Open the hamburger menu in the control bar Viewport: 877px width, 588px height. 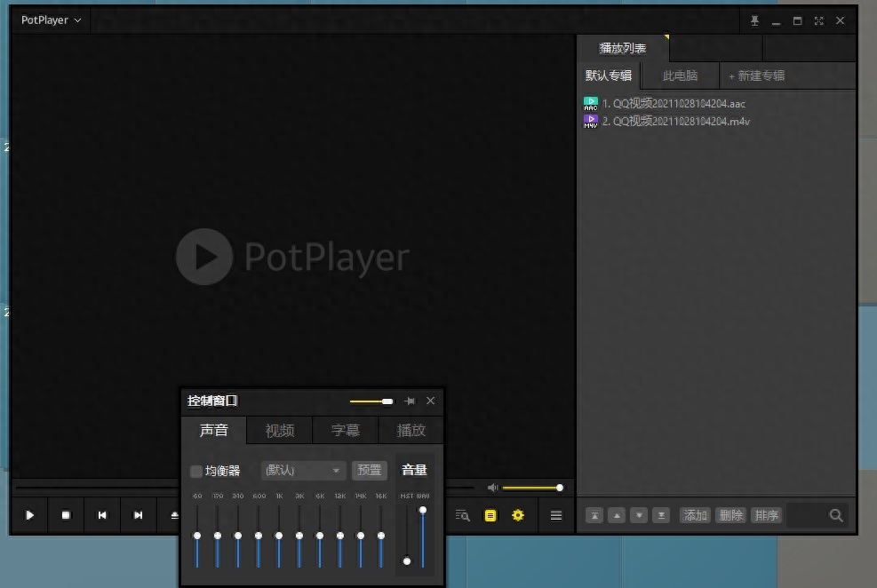coord(556,515)
